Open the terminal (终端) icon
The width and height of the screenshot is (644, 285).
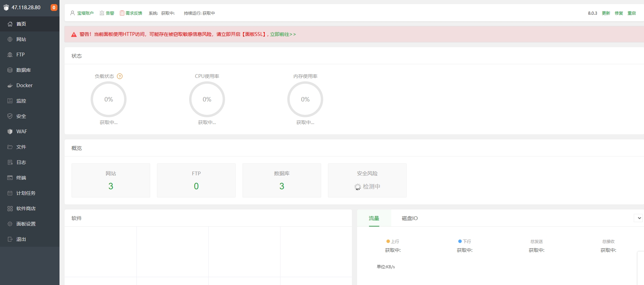10,178
